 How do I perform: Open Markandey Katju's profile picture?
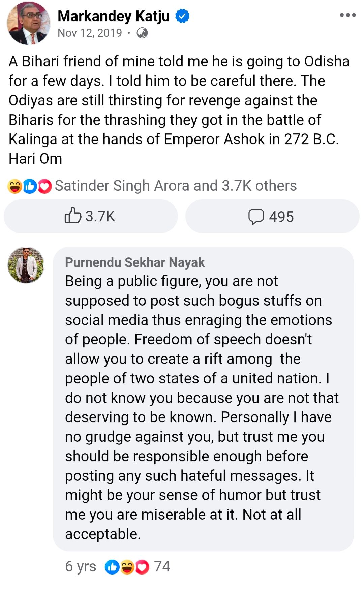[28, 23]
